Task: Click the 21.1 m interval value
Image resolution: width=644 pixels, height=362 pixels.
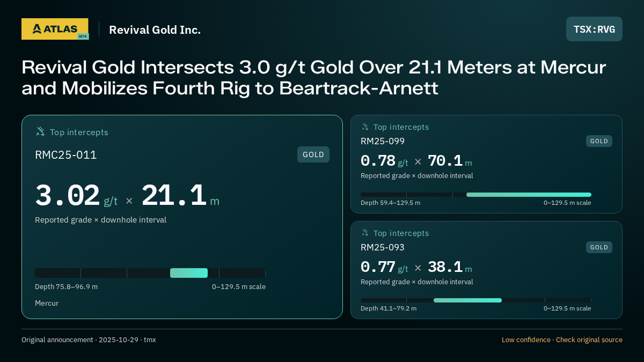Action: pos(180,196)
